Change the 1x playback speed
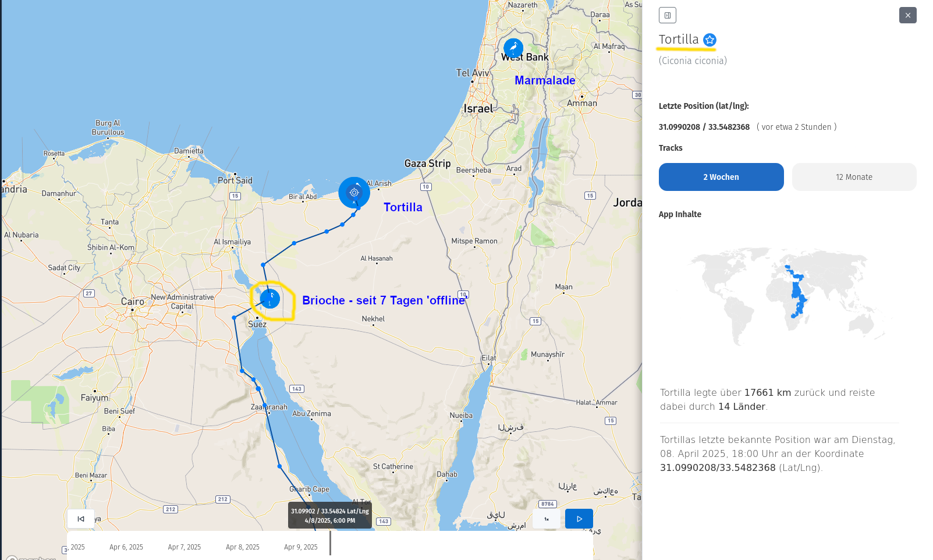 click(x=547, y=519)
